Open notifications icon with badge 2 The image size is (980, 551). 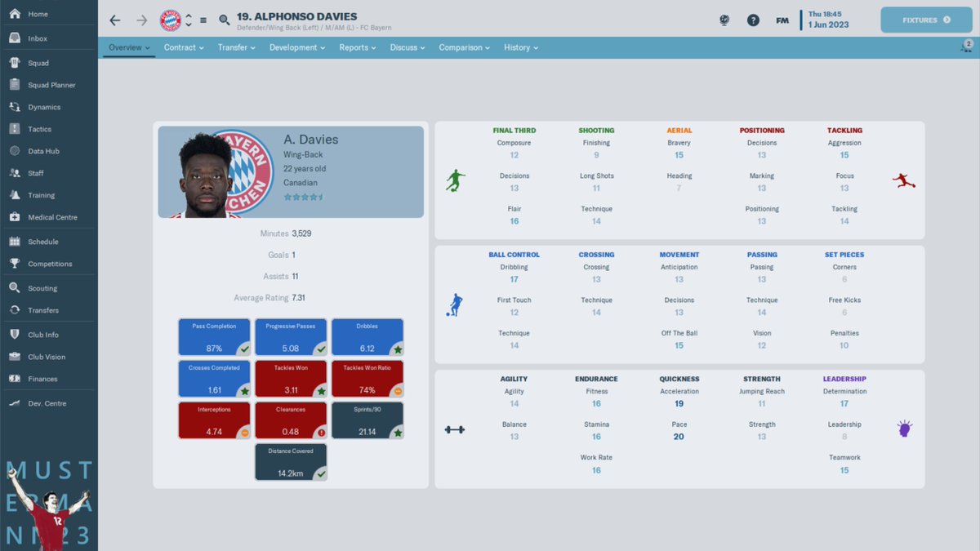(966, 47)
